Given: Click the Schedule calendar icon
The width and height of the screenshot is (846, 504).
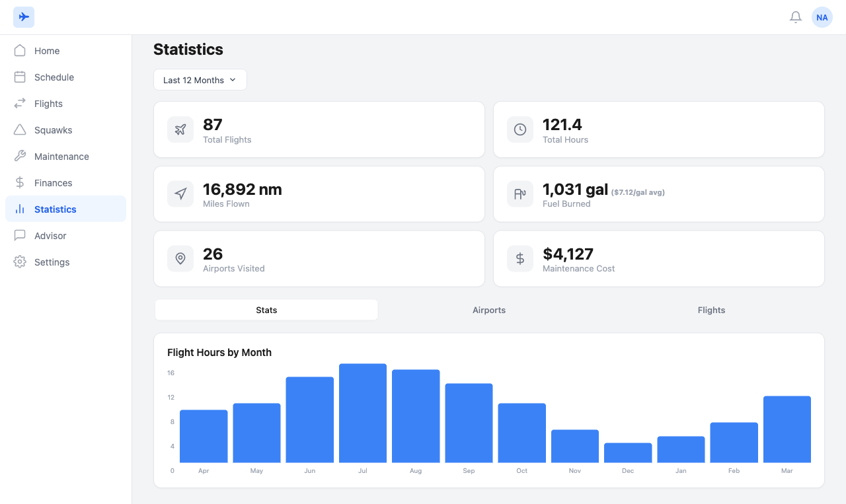Looking at the screenshot, I should pyautogui.click(x=20, y=77).
